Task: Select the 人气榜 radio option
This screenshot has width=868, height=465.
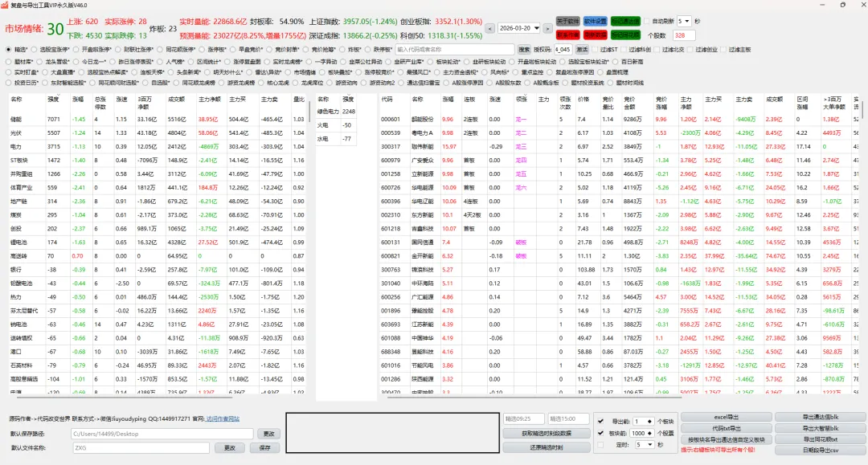Action: pyautogui.click(x=160, y=62)
